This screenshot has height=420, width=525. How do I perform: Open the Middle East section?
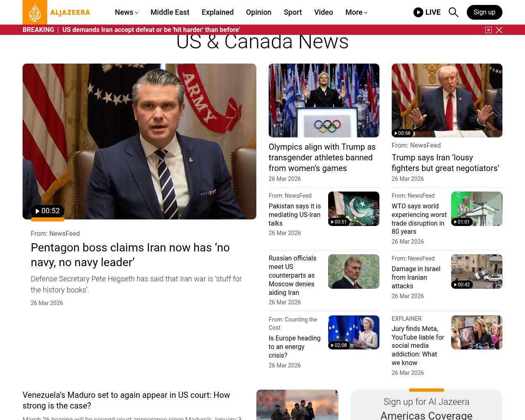point(170,12)
